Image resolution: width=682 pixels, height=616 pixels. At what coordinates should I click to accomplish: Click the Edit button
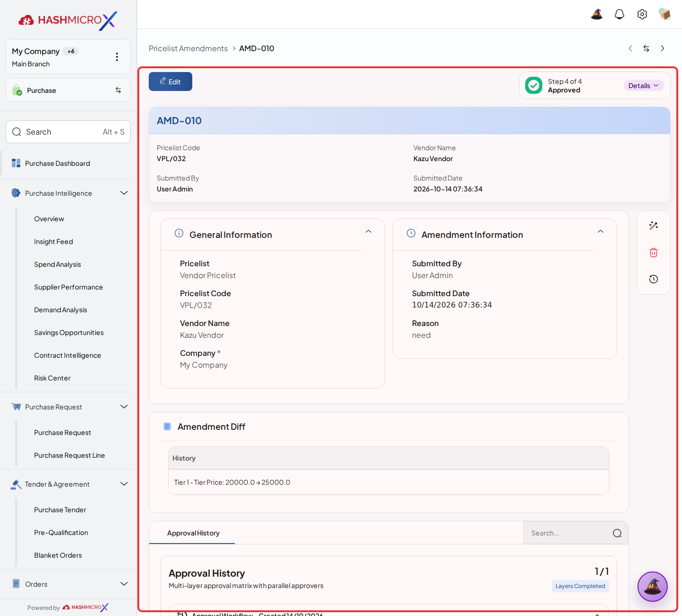point(170,82)
